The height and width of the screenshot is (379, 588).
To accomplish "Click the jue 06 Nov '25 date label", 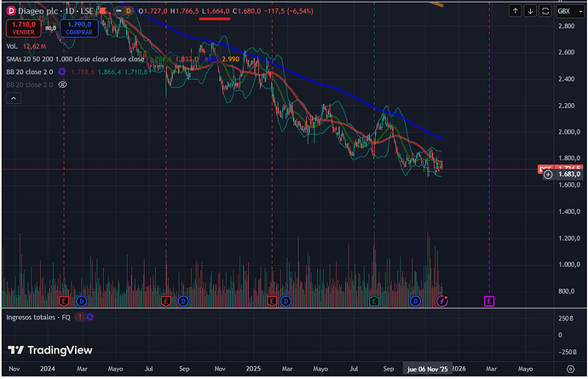I will [428, 370].
